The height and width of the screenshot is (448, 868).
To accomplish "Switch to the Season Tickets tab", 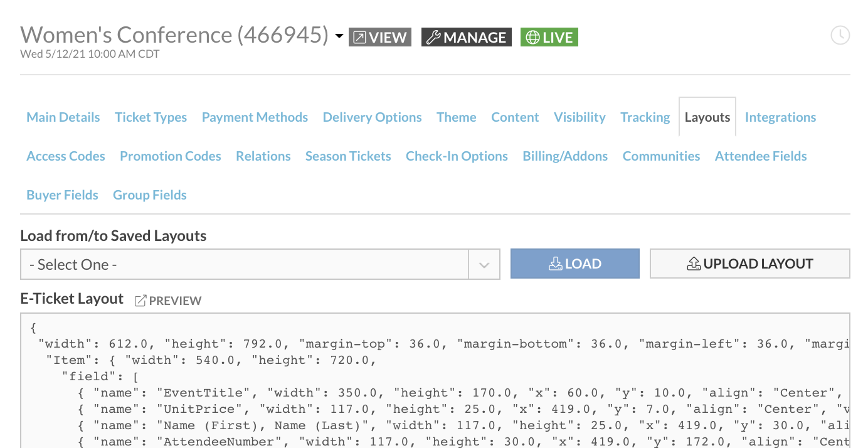I will pos(348,156).
